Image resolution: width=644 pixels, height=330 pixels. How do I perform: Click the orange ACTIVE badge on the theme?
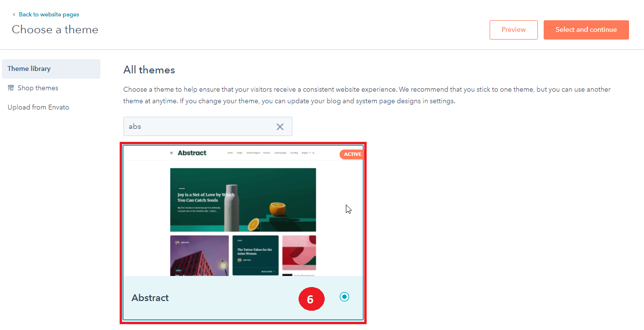point(352,154)
